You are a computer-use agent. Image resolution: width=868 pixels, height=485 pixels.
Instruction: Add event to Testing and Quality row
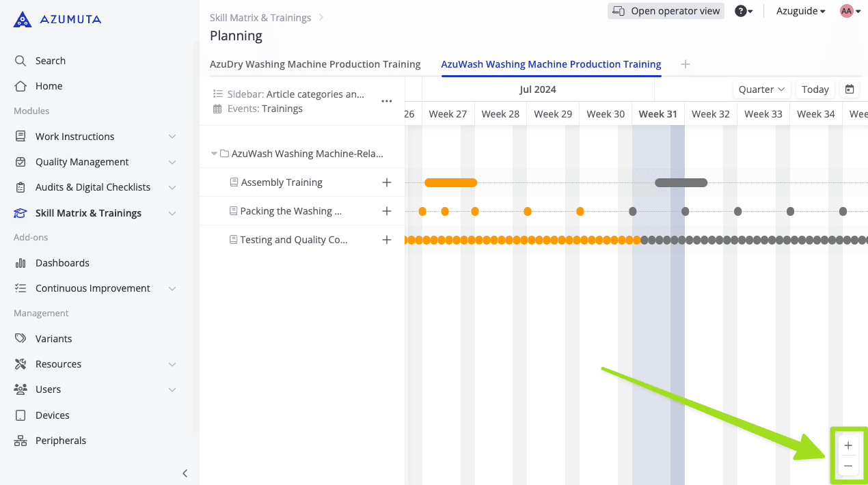pyautogui.click(x=387, y=240)
